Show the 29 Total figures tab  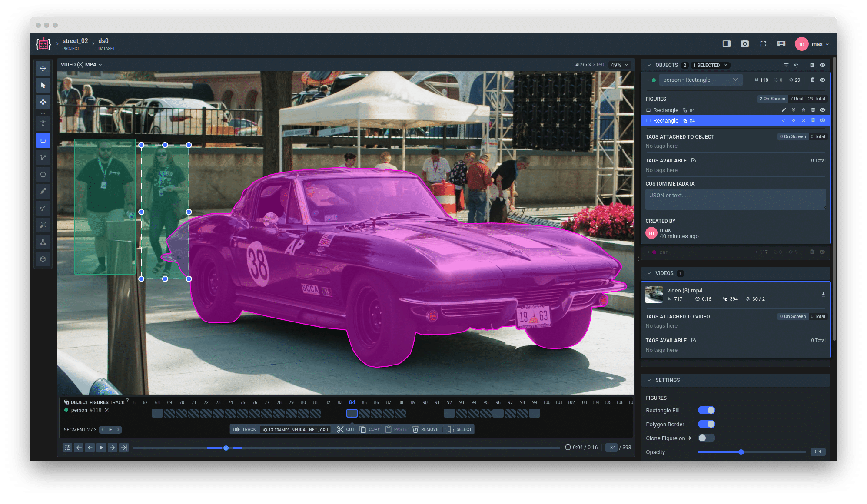pos(817,99)
